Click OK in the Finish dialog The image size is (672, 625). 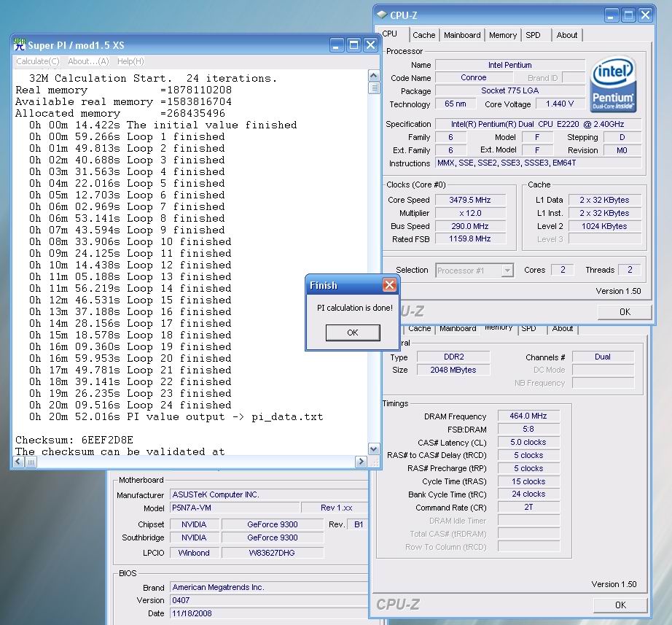coord(353,333)
